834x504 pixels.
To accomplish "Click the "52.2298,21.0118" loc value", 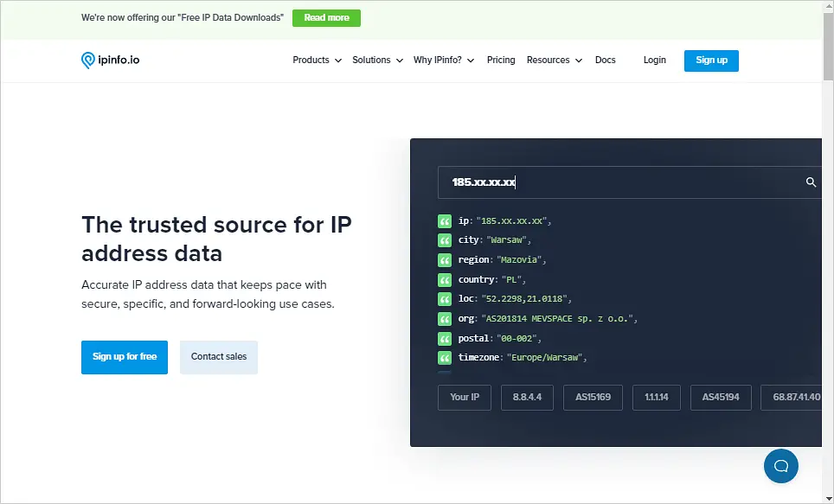I will pyautogui.click(x=524, y=299).
